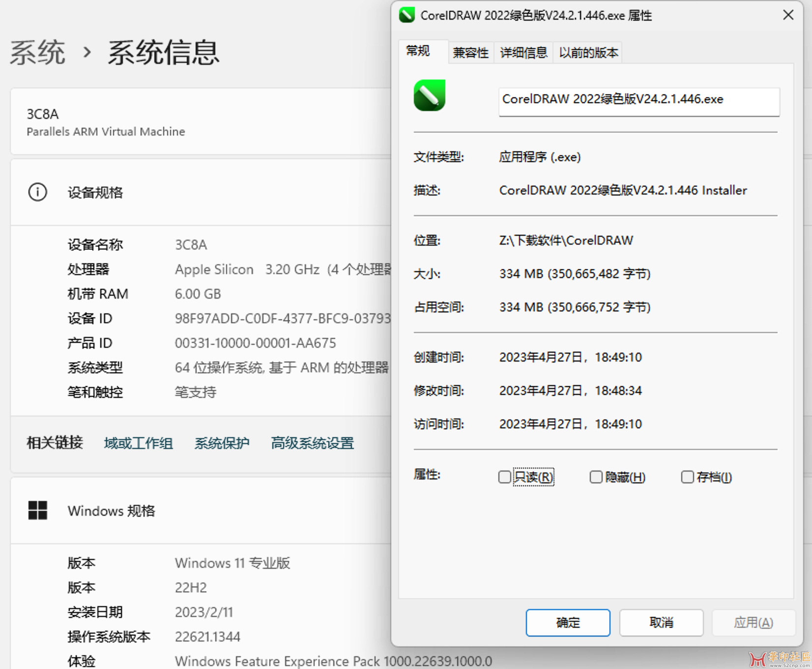
Task: Close the properties dialog with X
Action: (788, 15)
